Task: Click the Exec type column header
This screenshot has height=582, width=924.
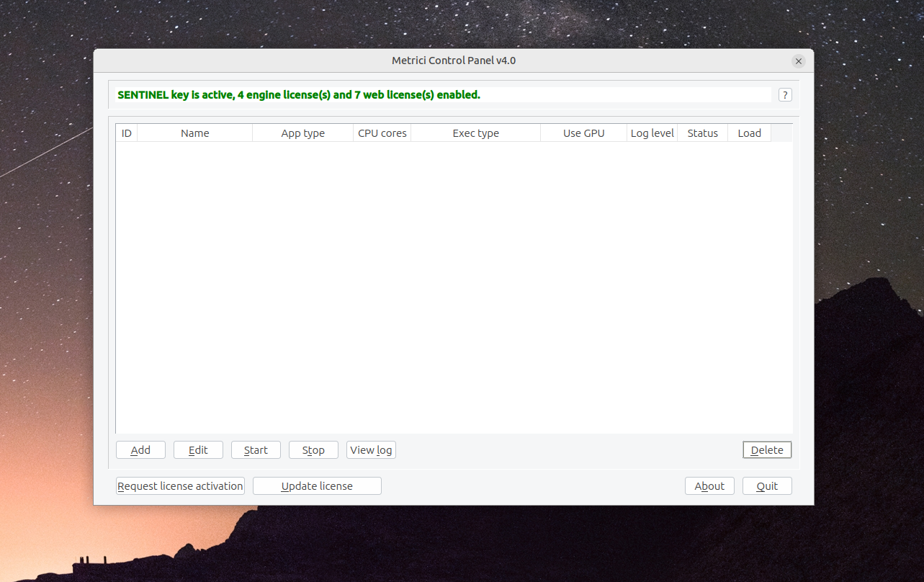Action: click(476, 133)
